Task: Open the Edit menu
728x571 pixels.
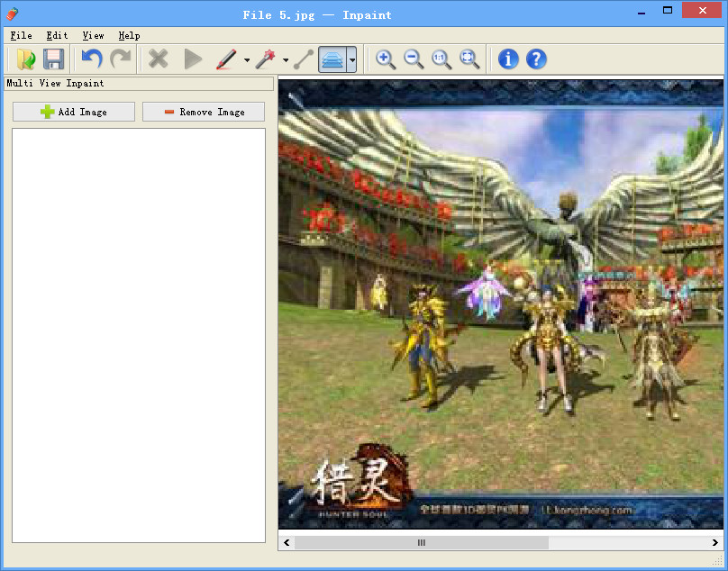Action: click(x=57, y=35)
